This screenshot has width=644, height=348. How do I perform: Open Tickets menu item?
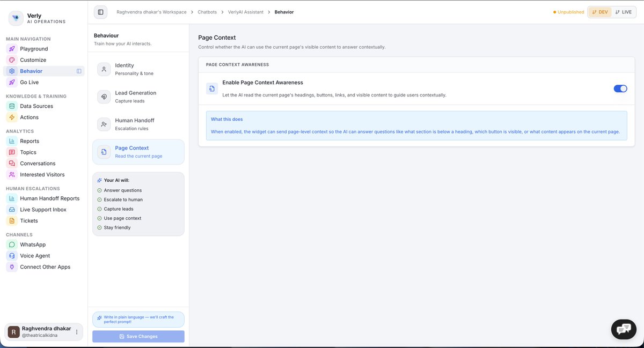(43, 220)
